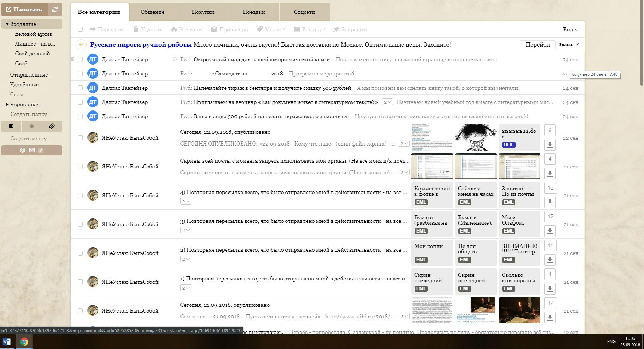
Task: Expand thread count on '3) Повторная пересылка'
Action: pyautogui.click(x=186, y=230)
